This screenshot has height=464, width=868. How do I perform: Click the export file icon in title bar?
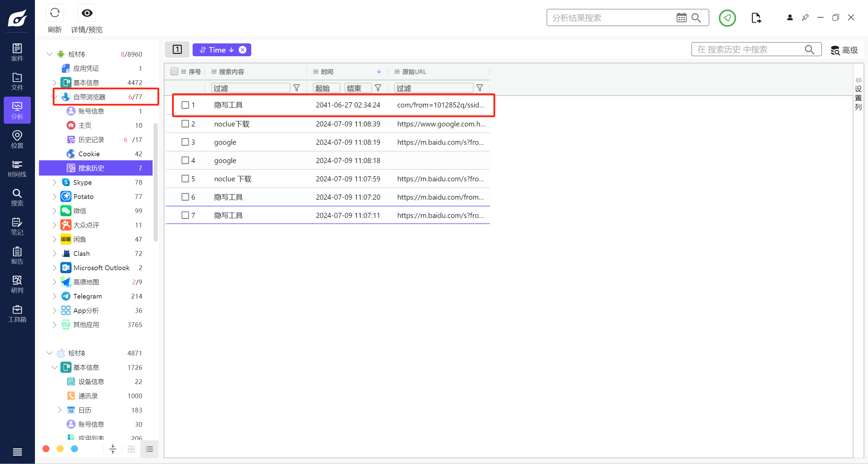coord(756,18)
